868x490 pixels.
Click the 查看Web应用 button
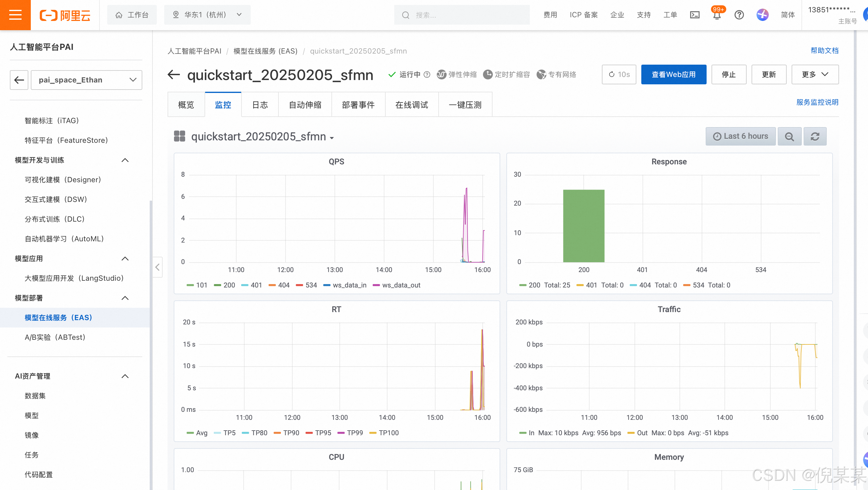pyautogui.click(x=673, y=74)
